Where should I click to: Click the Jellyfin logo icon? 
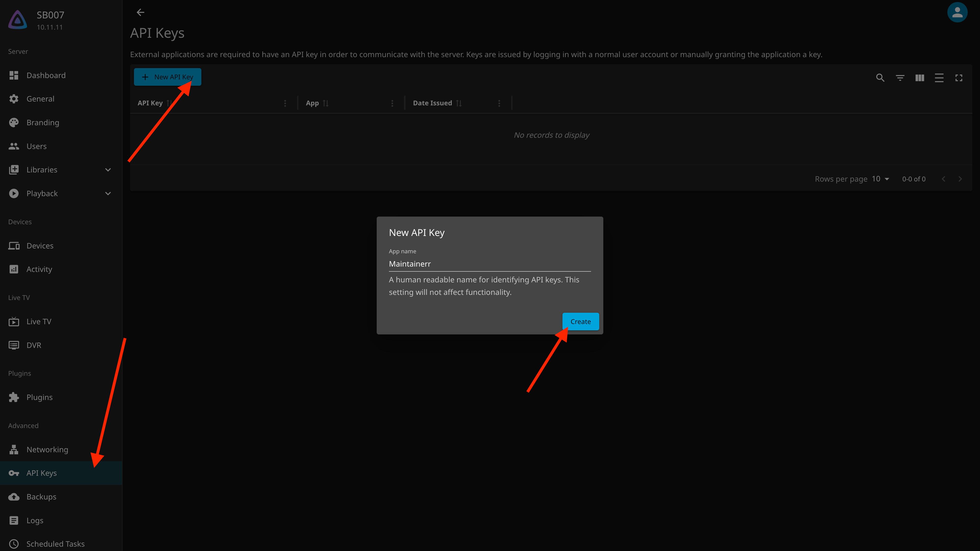point(18,20)
